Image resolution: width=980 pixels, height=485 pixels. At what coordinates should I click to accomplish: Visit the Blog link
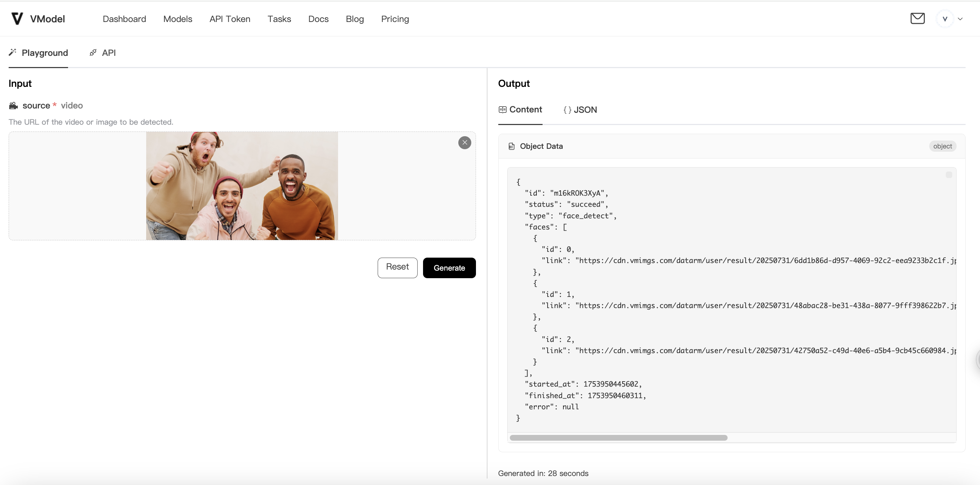(x=355, y=19)
